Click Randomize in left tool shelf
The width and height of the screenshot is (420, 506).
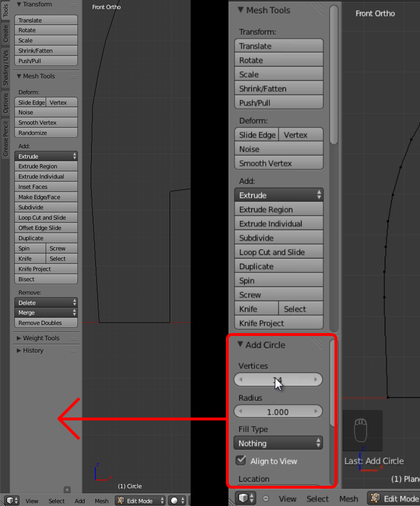click(x=46, y=133)
